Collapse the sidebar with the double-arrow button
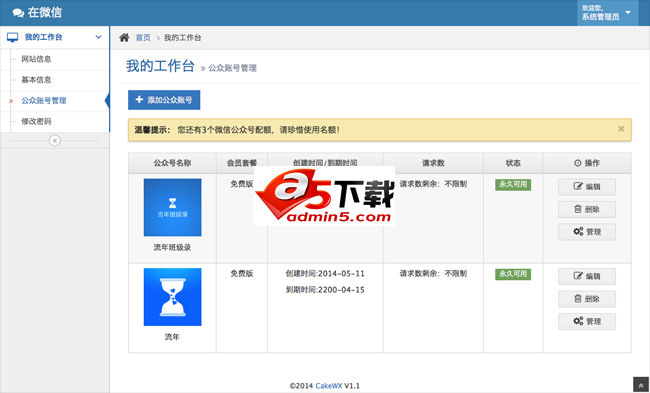Screen dimensions: 650x393 tap(55, 141)
